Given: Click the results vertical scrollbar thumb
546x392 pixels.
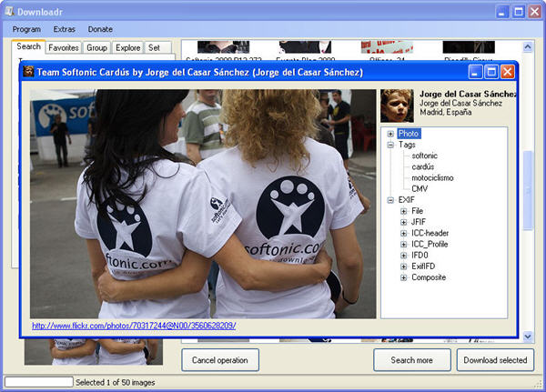Looking at the screenshot, I should 528,190.
